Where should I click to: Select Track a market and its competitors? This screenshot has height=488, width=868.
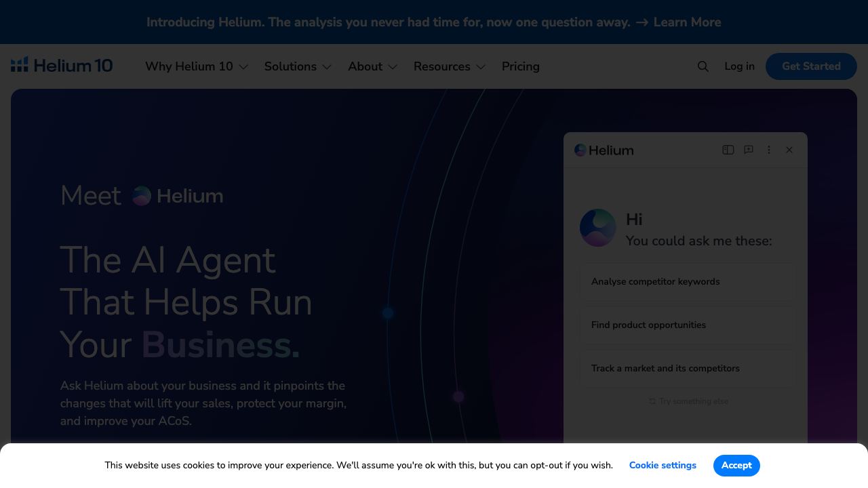688,369
